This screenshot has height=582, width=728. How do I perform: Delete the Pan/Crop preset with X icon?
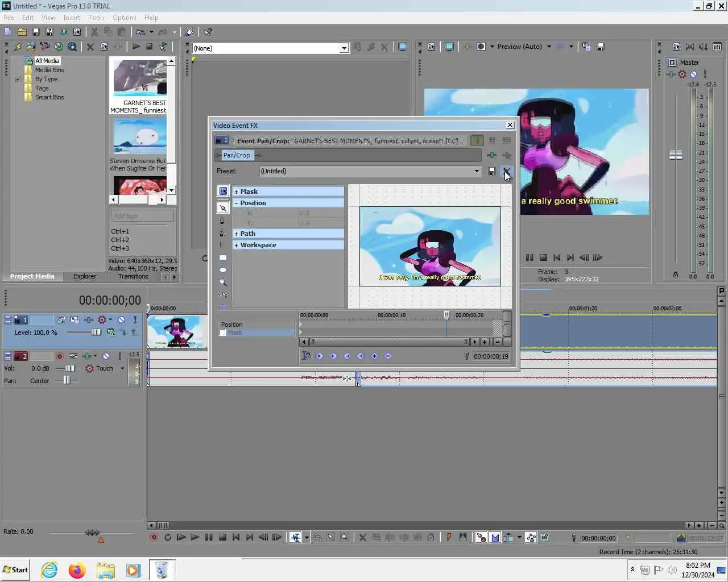[506, 171]
